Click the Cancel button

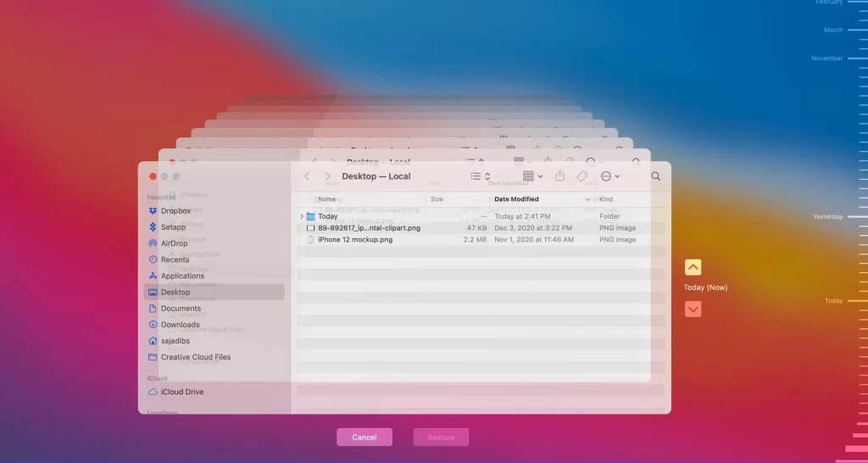coord(364,437)
